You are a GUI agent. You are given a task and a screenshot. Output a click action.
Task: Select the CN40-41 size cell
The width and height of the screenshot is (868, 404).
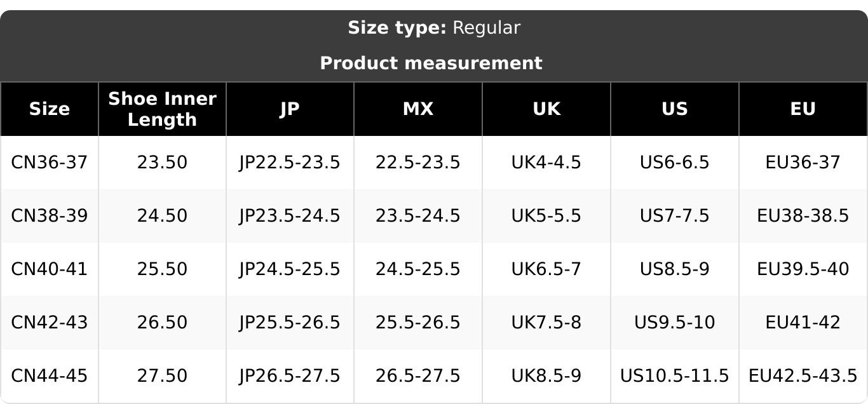point(50,269)
